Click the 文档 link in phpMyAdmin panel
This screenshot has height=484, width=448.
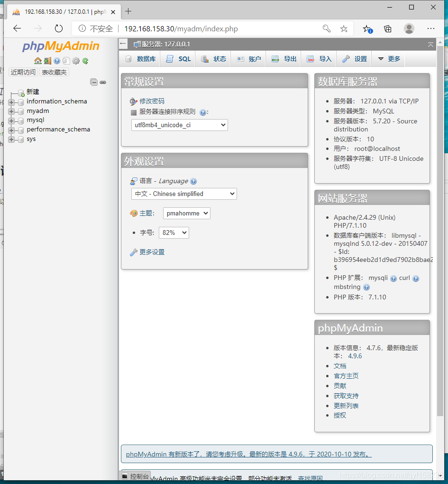340,366
